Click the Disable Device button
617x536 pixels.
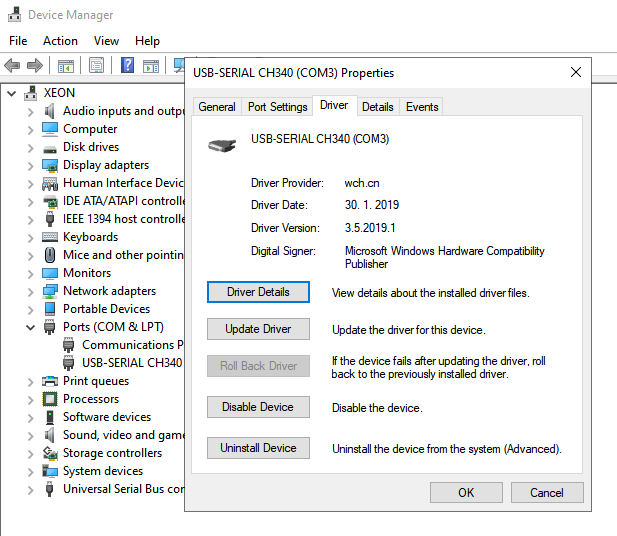coord(258,407)
